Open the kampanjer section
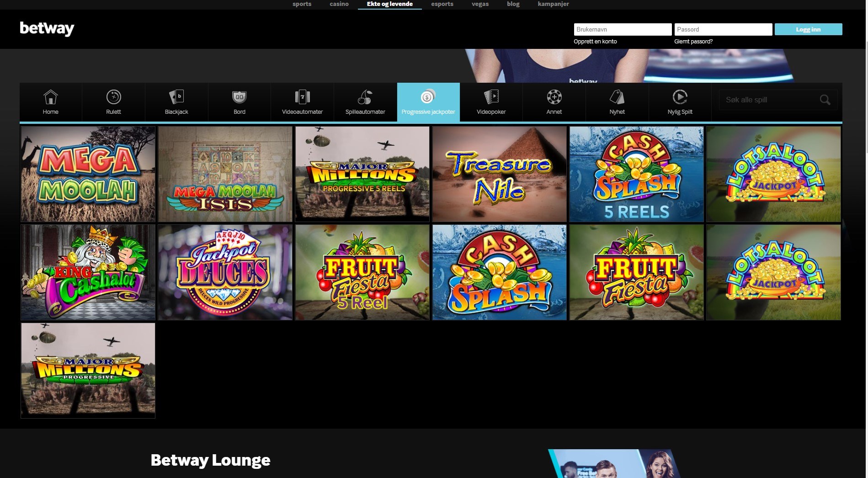The width and height of the screenshot is (868, 478). pos(553,4)
